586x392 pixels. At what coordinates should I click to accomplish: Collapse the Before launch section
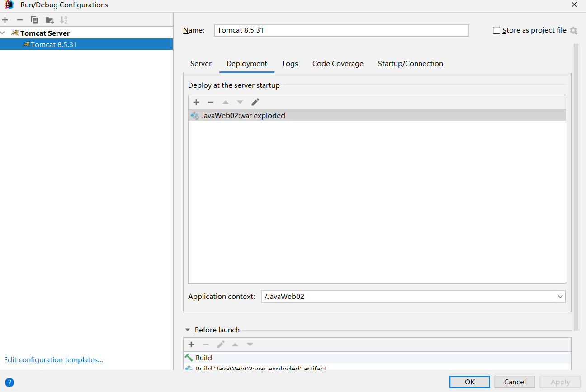pyautogui.click(x=188, y=330)
